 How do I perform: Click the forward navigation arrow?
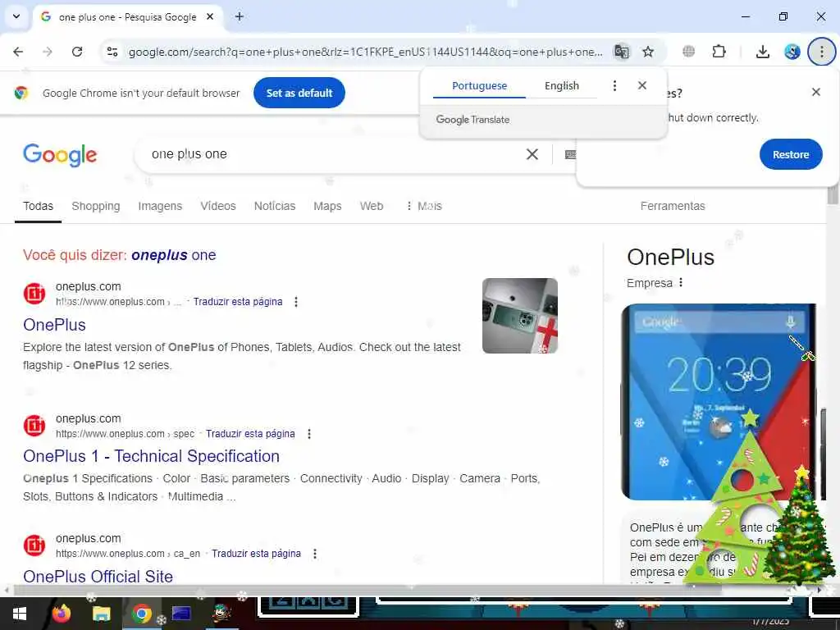pyautogui.click(x=48, y=52)
